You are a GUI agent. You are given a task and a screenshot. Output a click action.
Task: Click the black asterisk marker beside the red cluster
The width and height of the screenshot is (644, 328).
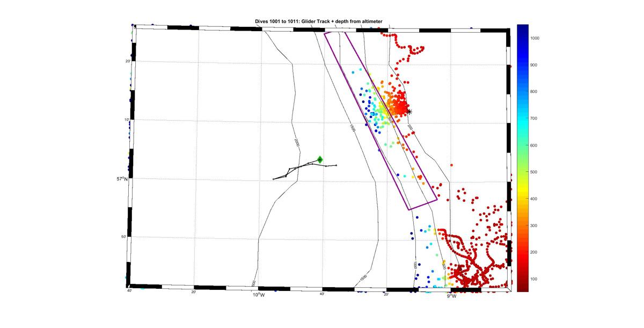coord(409,112)
